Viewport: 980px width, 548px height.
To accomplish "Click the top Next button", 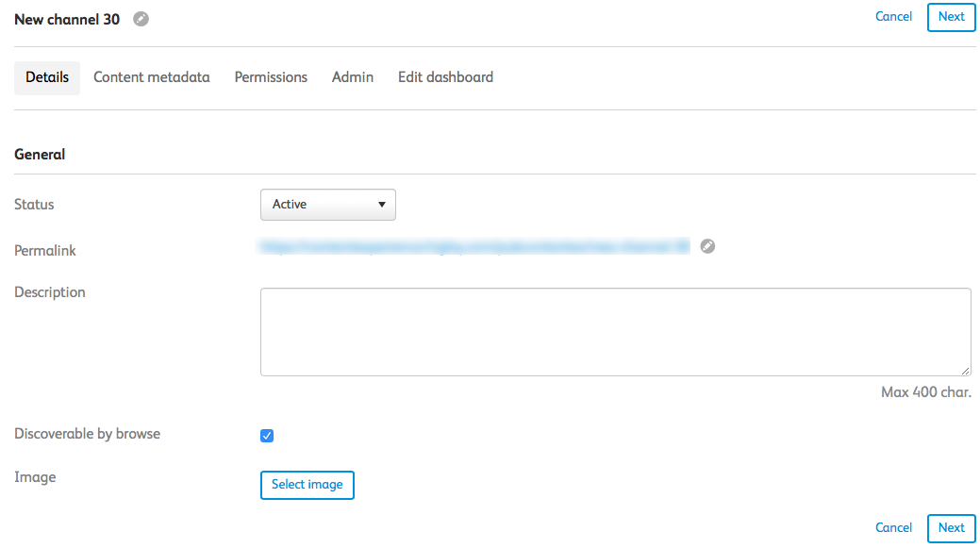I will [951, 17].
